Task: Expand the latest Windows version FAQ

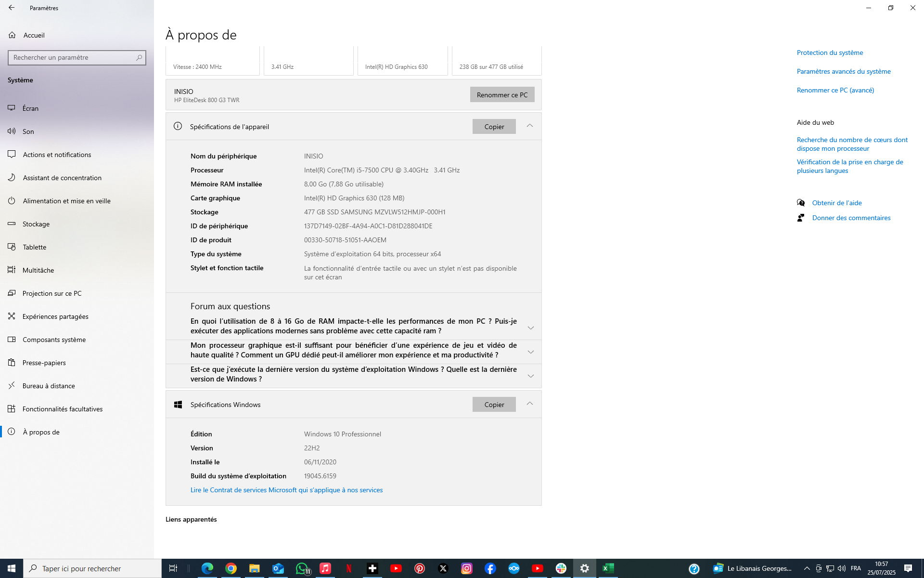Action: point(530,376)
